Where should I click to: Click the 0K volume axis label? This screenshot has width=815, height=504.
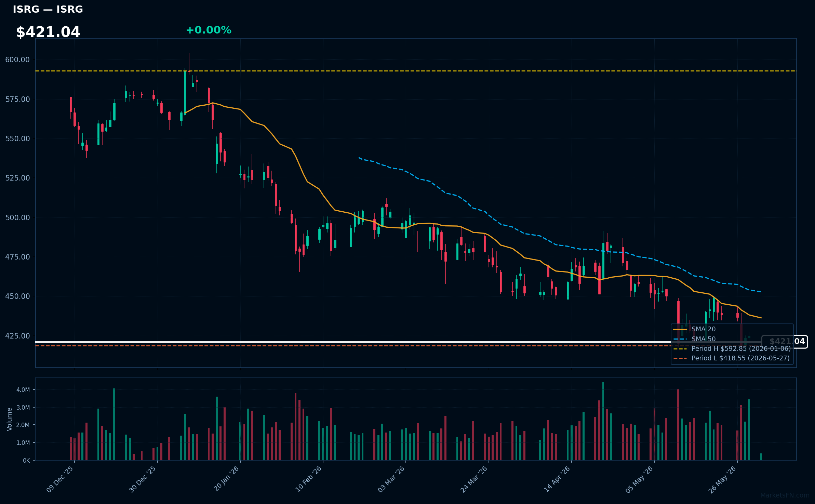click(x=26, y=461)
